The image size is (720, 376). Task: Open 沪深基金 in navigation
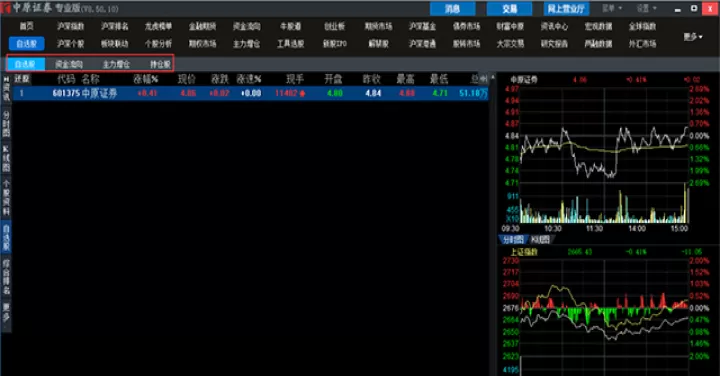pos(422,26)
